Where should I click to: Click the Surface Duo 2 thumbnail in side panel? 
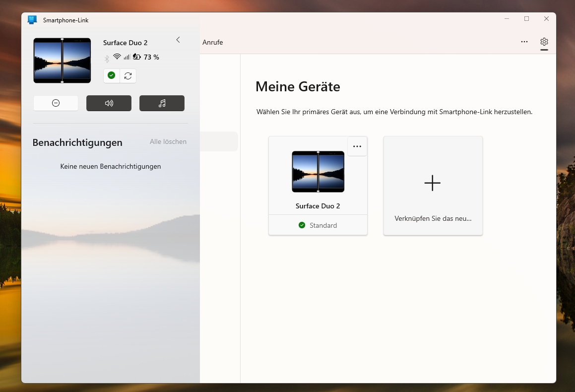tap(62, 61)
